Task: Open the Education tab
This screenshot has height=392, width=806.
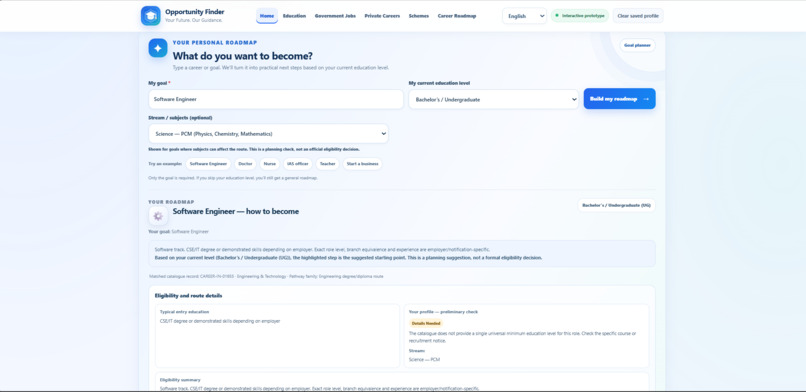Action: (x=294, y=16)
